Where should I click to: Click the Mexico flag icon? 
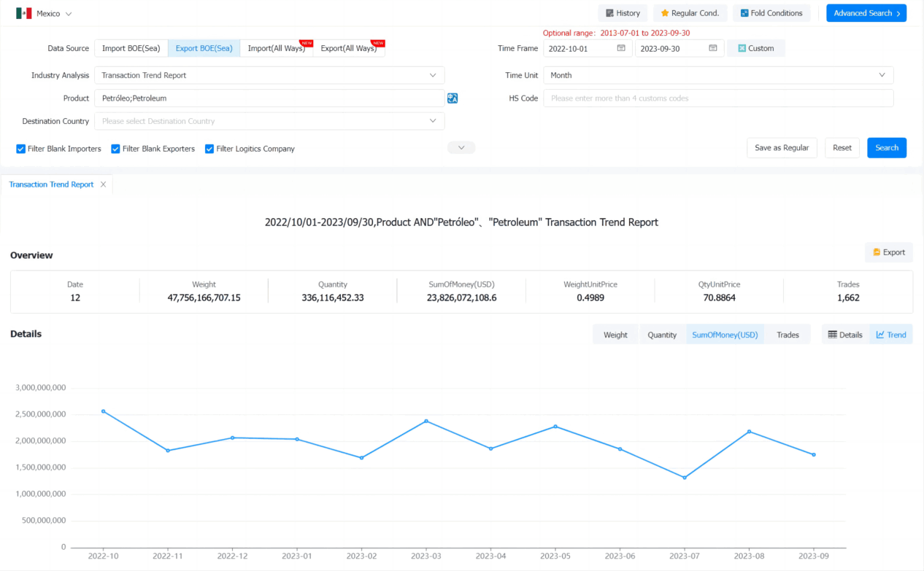click(x=24, y=13)
